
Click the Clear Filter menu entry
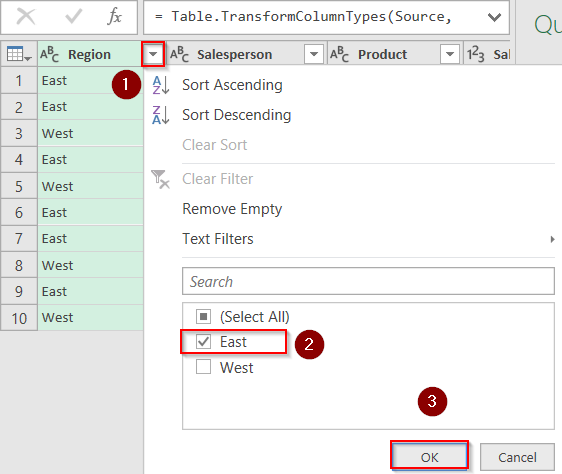click(218, 179)
